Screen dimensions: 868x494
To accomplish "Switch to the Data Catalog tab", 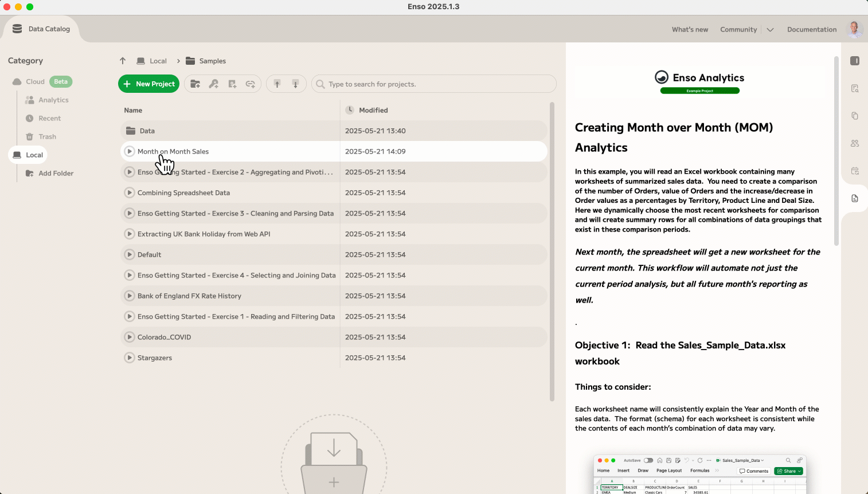I will click(x=42, y=29).
